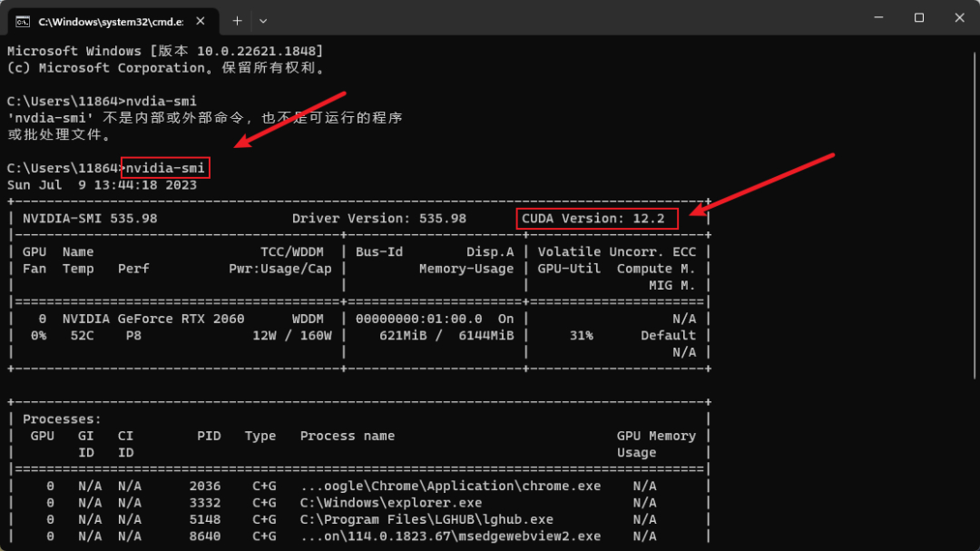This screenshot has width=980, height=551.
Task: Click 'NVIDIA GeForce RTX 2060' text
Action: click(x=153, y=319)
